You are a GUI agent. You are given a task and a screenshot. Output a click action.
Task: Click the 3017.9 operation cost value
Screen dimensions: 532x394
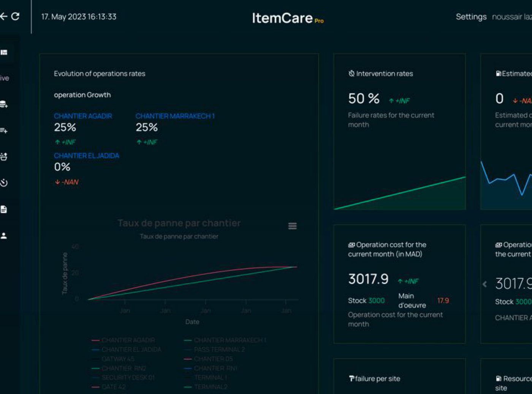pyautogui.click(x=368, y=279)
